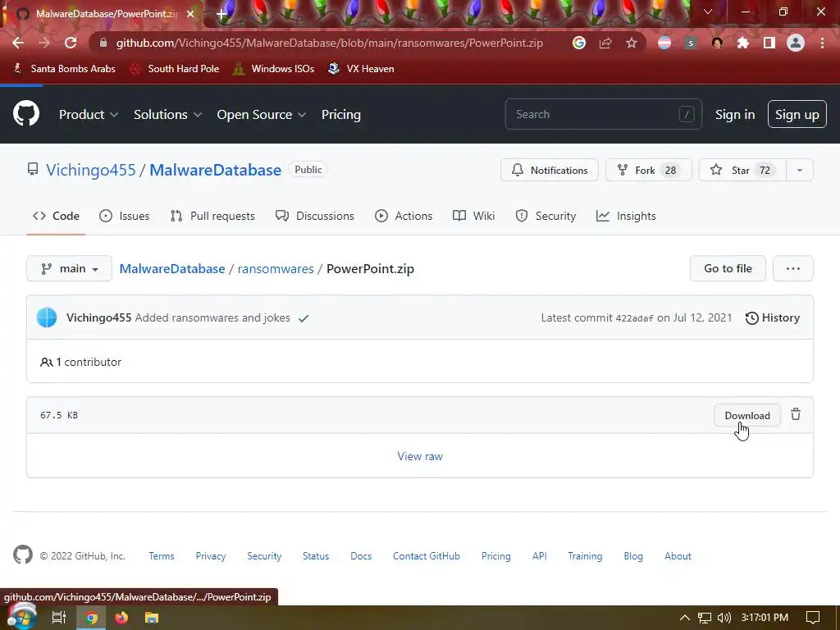840x630 pixels.
Task: Switch to the Pull requests tab
Action: [x=212, y=216]
